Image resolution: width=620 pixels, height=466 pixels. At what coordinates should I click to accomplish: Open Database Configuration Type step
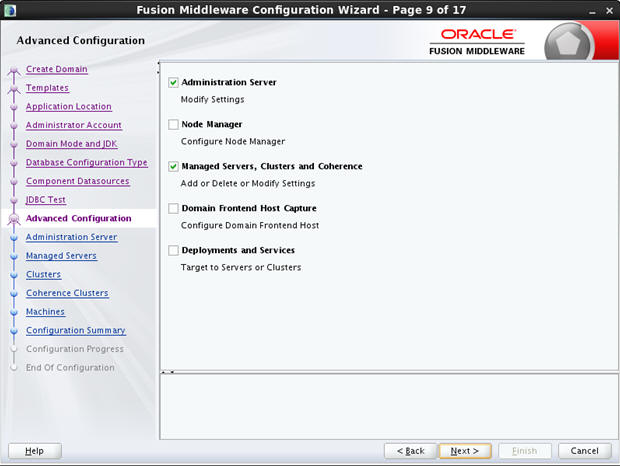click(87, 162)
